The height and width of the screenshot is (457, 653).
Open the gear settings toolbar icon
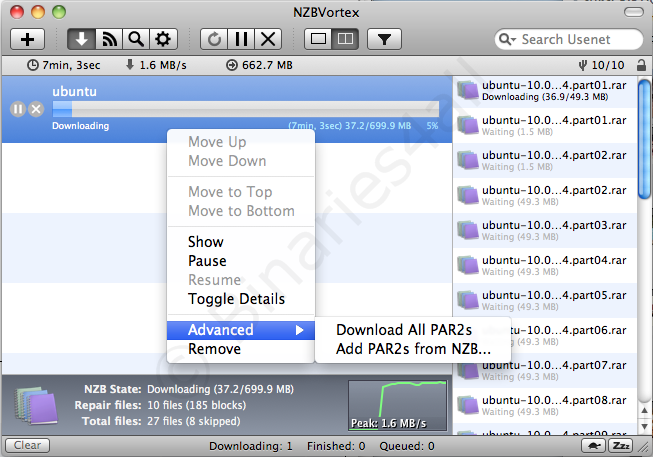(x=163, y=40)
